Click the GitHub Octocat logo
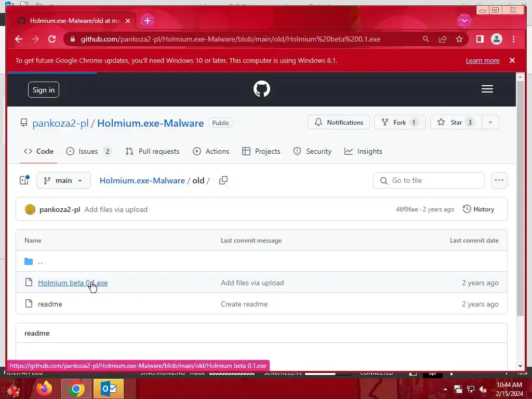The height and width of the screenshot is (399, 532). point(262,89)
